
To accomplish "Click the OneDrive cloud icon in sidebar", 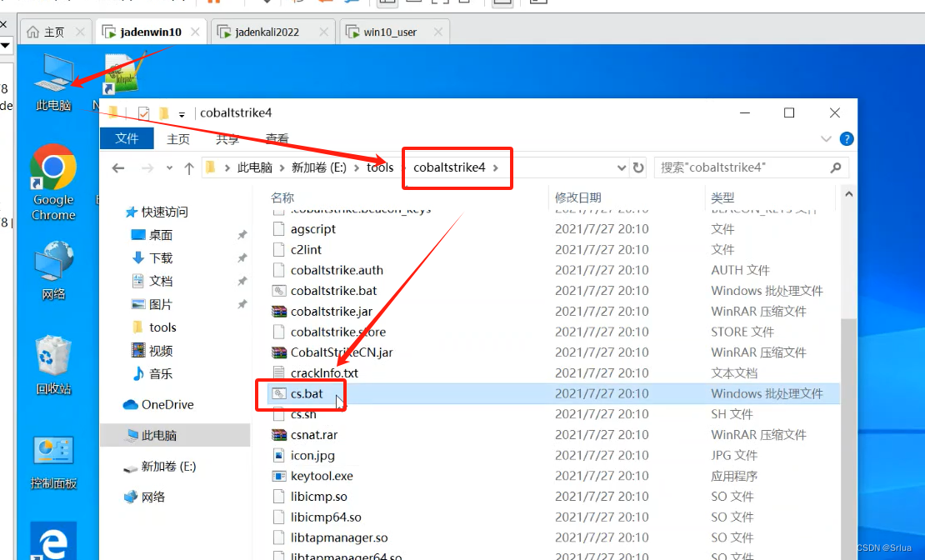I will [130, 404].
